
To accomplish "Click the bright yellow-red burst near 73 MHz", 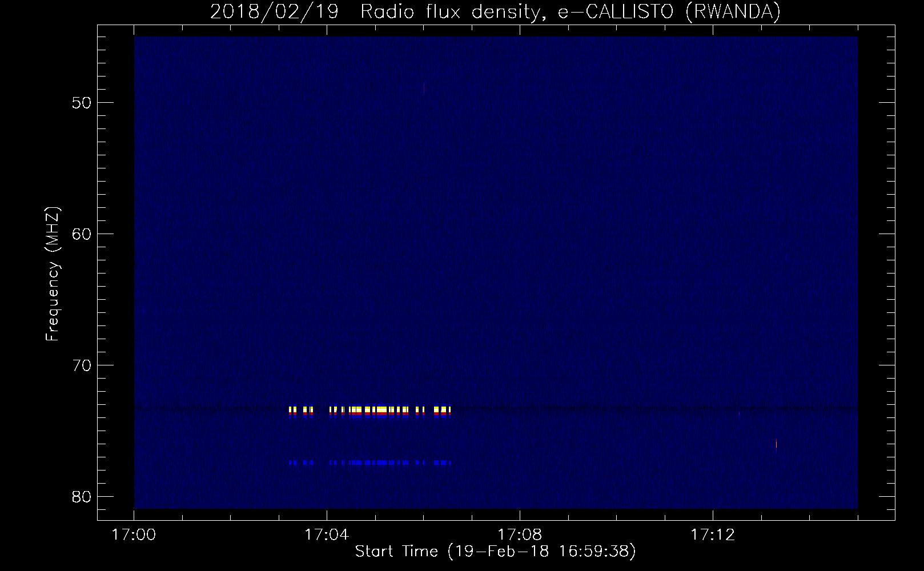I will [370, 412].
